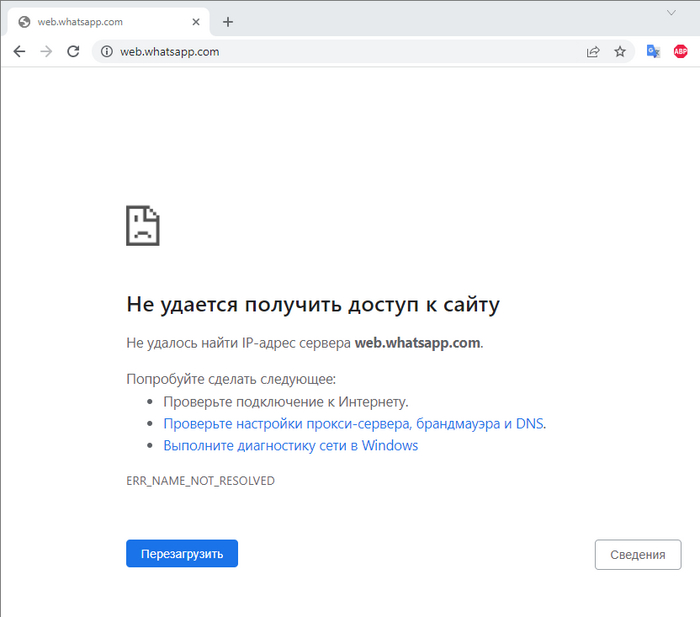Click text Проверьте подключение к Интернету
Screen dimensions: 700x617
(x=286, y=402)
